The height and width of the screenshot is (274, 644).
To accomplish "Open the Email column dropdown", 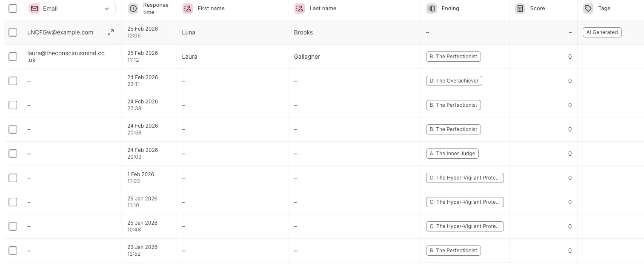I will [x=106, y=9].
